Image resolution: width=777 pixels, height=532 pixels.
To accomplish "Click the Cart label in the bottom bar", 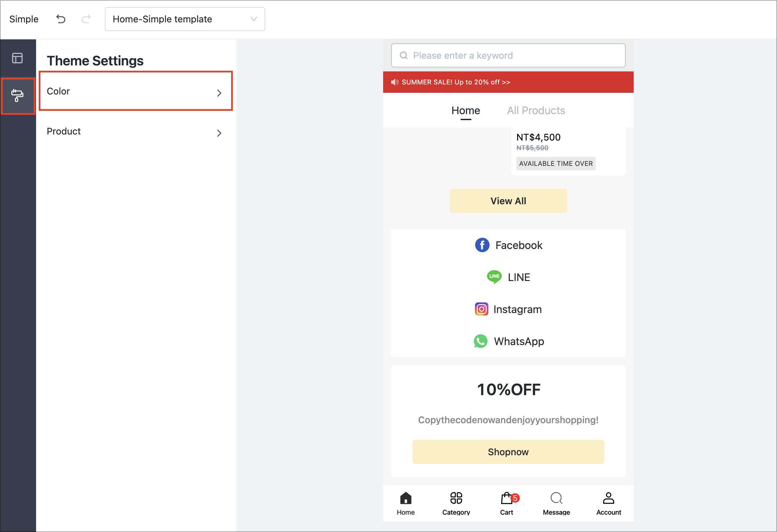I will (x=506, y=512).
